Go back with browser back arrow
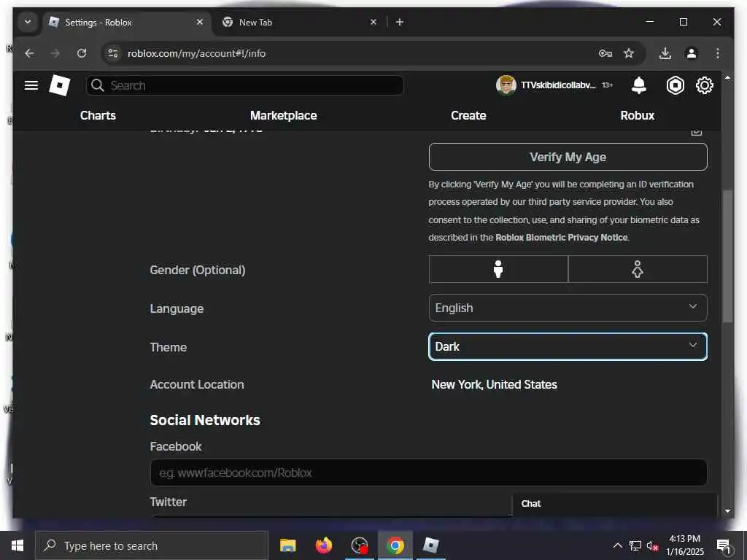 click(x=29, y=53)
